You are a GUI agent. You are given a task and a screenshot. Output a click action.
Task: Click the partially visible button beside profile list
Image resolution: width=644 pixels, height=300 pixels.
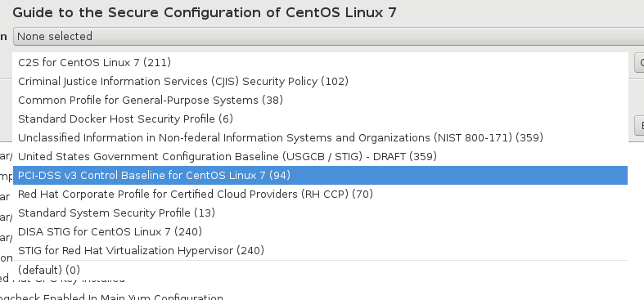pyautogui.click(x=639, y=63)
